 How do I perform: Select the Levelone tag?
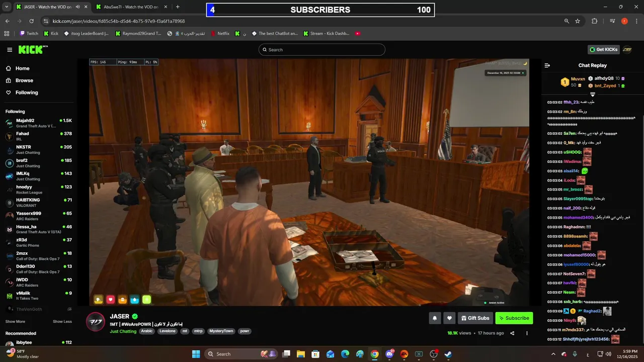[x=168, y=331]
